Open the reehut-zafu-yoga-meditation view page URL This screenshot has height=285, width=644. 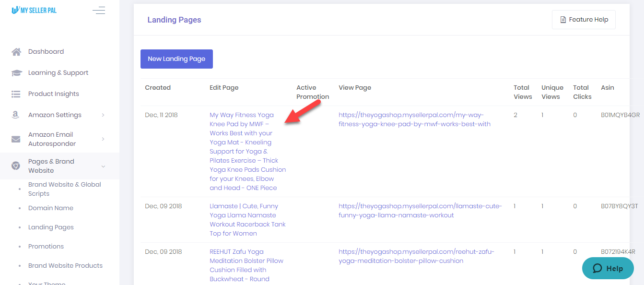pos(416,256)
